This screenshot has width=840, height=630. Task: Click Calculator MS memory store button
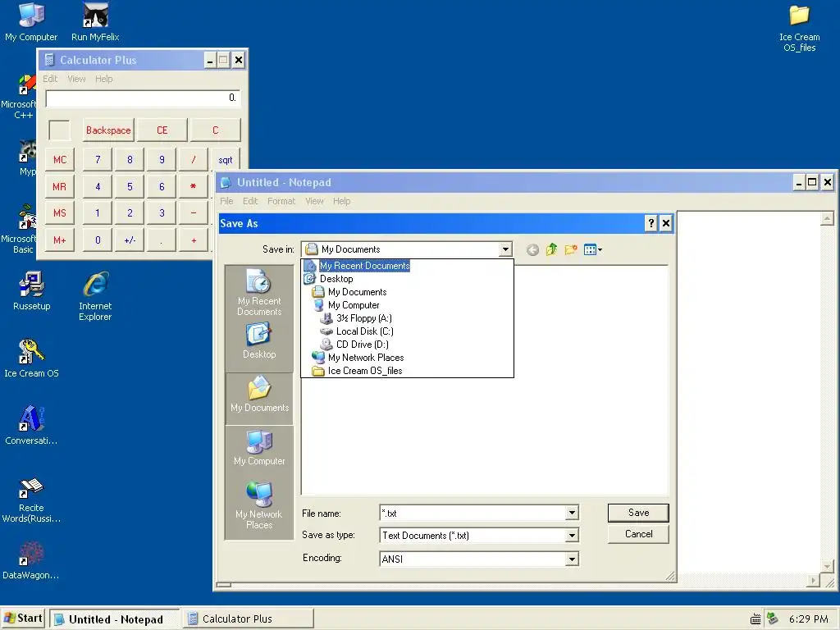[x=59, y=212]
